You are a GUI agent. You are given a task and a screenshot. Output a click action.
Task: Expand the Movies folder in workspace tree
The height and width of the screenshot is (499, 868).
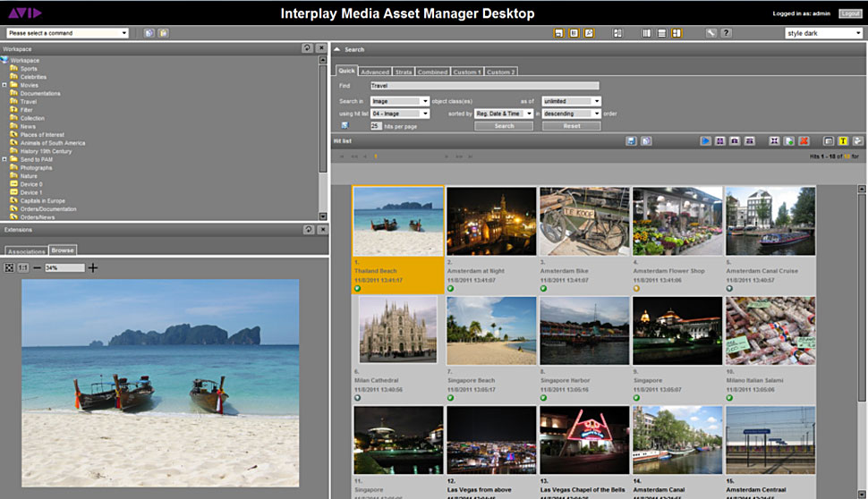[x=4, y=85]
